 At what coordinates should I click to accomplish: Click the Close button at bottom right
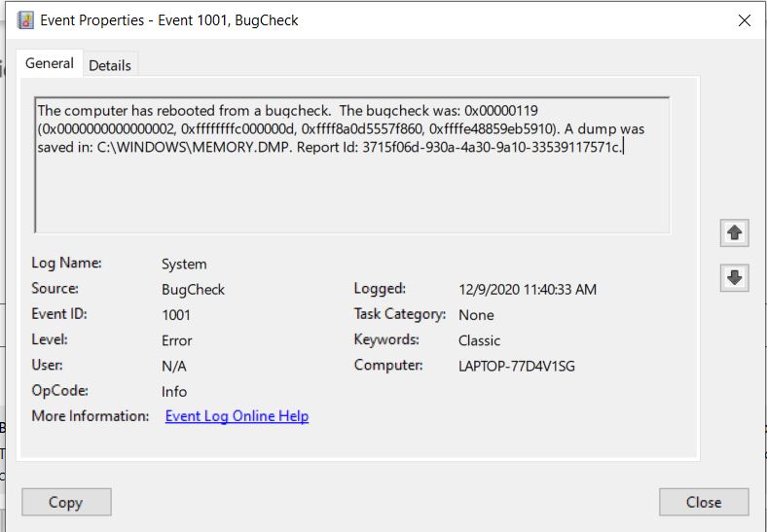(x=704, y=502)
